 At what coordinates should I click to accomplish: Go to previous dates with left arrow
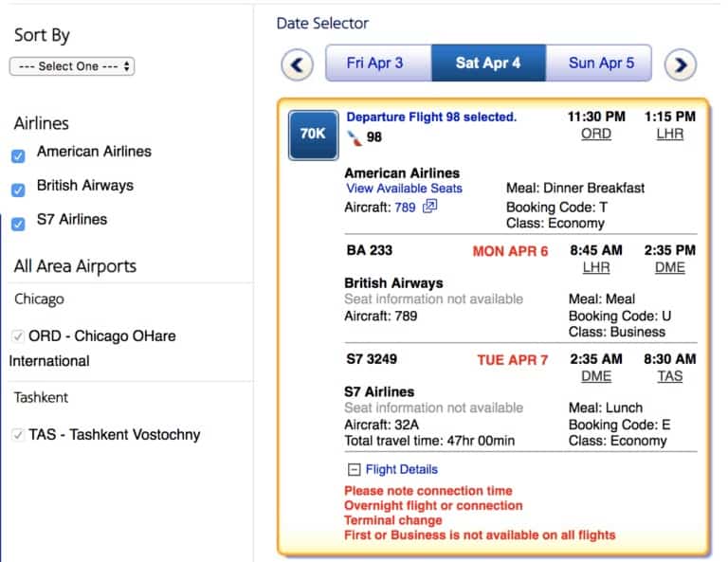(x=297, y=64)
